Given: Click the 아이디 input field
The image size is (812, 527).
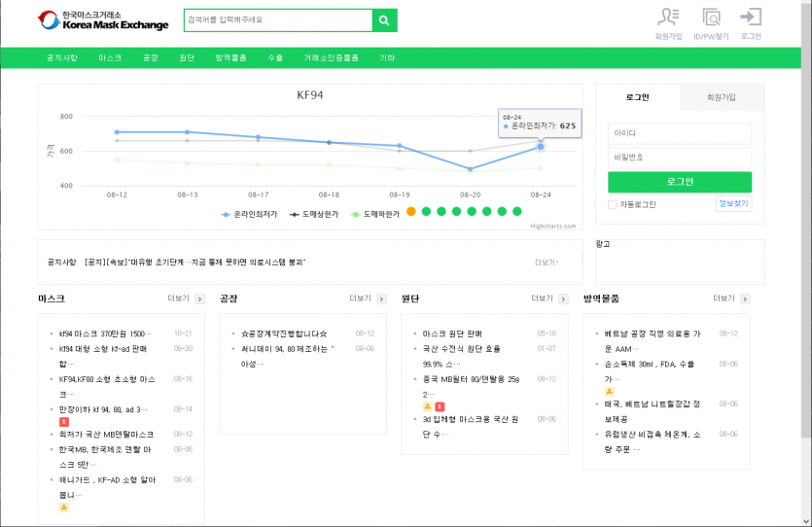Looking at the screenshot, I should pos(680,134).
